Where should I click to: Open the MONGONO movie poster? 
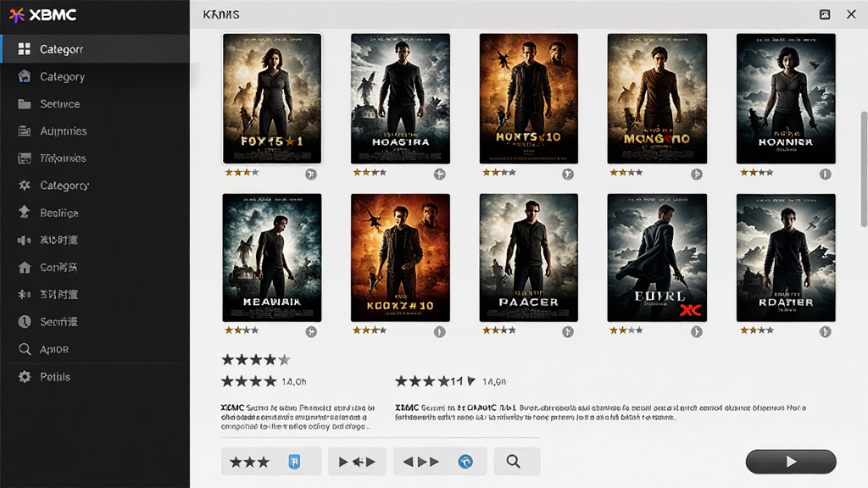coord(657,98)
